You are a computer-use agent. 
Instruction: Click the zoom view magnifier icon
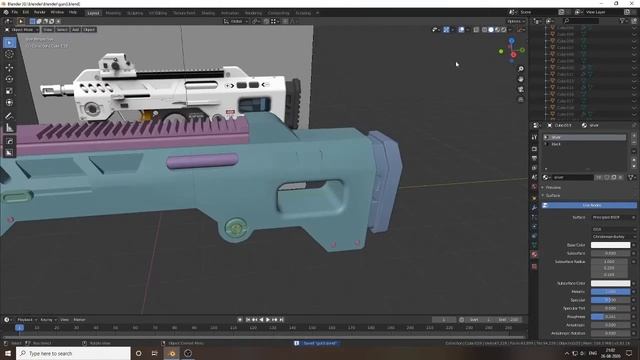521,69
